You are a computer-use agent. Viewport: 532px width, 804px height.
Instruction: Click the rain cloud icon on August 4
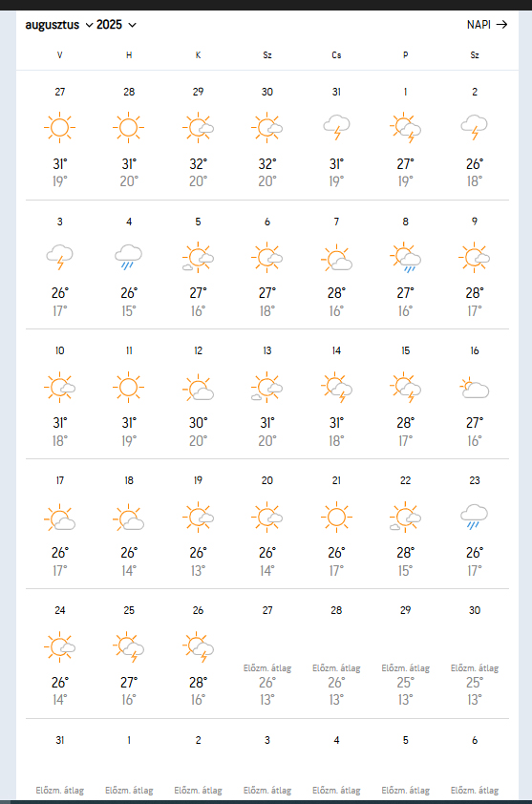click(129, 257)
